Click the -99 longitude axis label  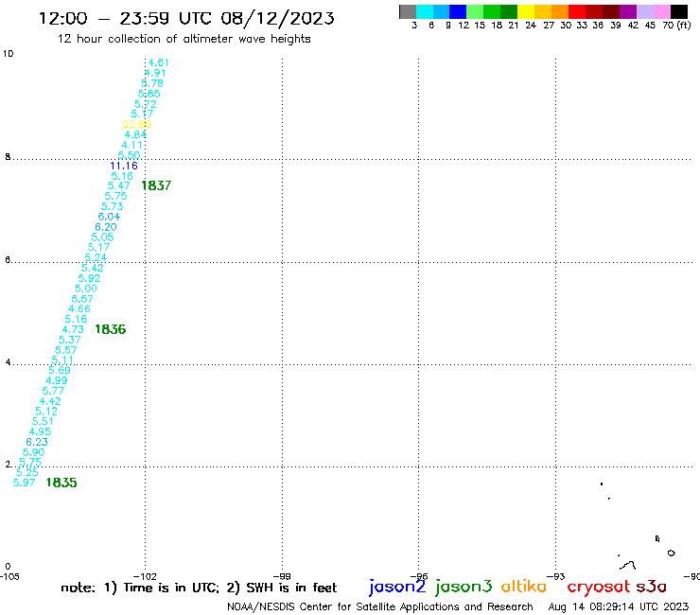[x=282, y=576]
